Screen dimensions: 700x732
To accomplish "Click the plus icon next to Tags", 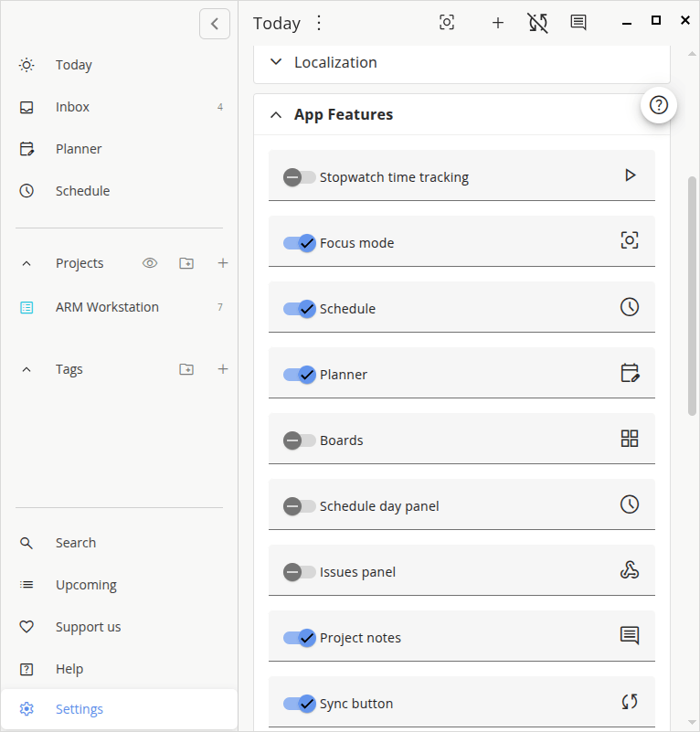I will [x=223, y=368].
